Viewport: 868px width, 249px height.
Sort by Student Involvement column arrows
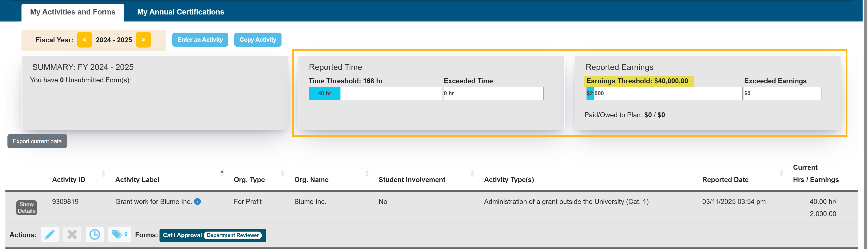tap(472, 173)
